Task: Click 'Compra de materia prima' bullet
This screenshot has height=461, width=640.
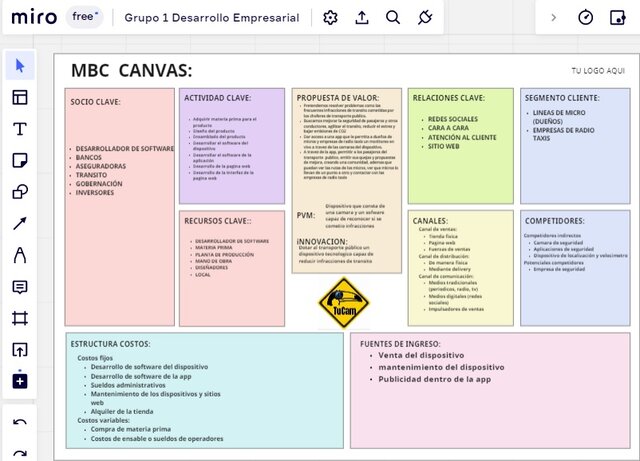Action: coord(131,429)
